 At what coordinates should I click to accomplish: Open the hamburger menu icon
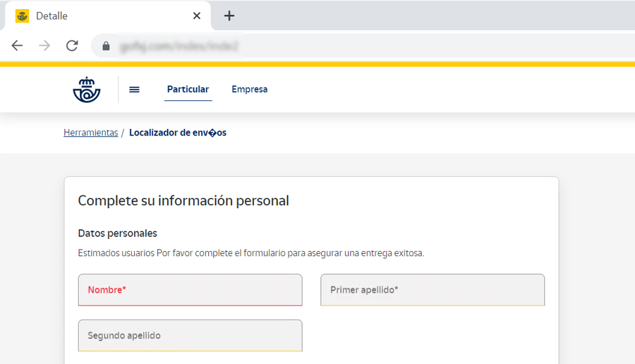tap(134, 90)
